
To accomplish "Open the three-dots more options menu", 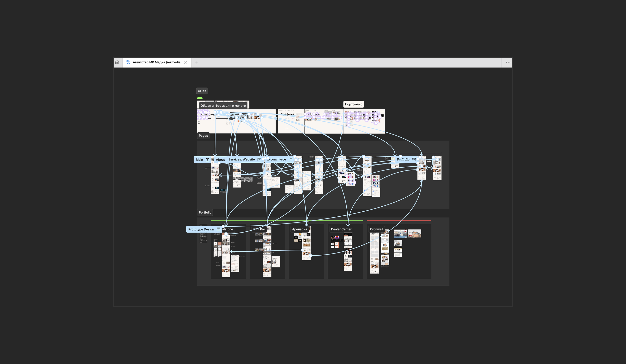I will pyautogui.click(x=508, y=62).
